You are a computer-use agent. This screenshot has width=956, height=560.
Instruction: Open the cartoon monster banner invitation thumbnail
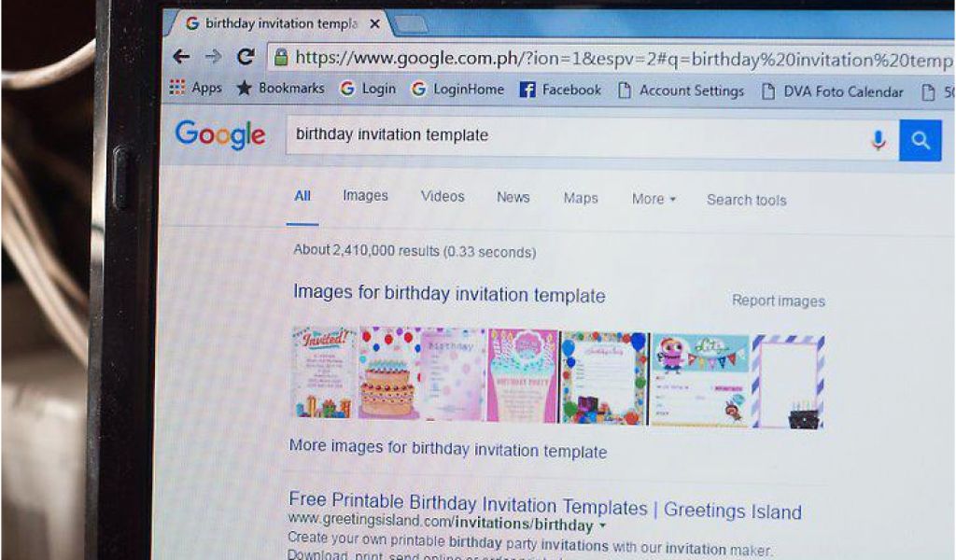(699, 380)
